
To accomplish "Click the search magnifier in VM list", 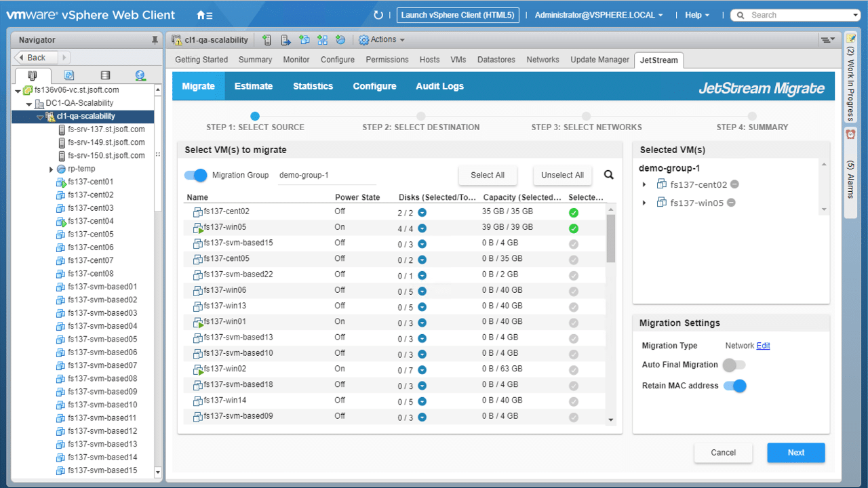I will point(609,175).
